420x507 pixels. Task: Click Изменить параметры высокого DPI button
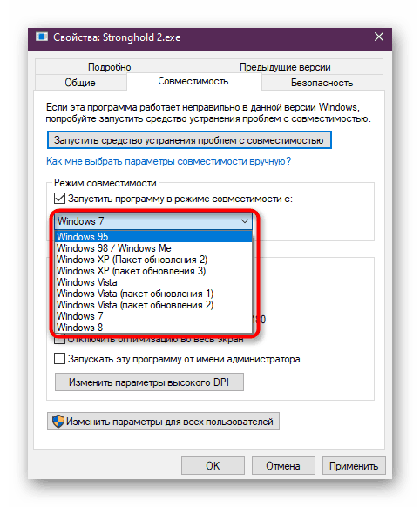coord(149,382)
